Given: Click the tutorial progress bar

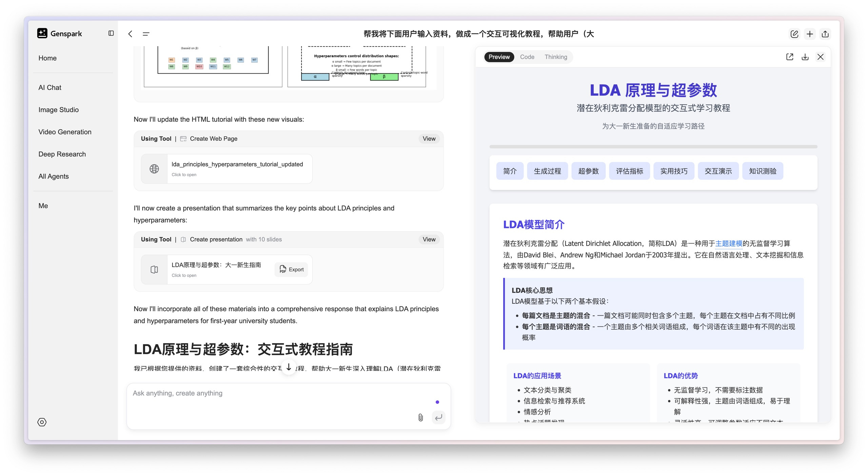Looking at the screenshot, I should click(653, 147).
